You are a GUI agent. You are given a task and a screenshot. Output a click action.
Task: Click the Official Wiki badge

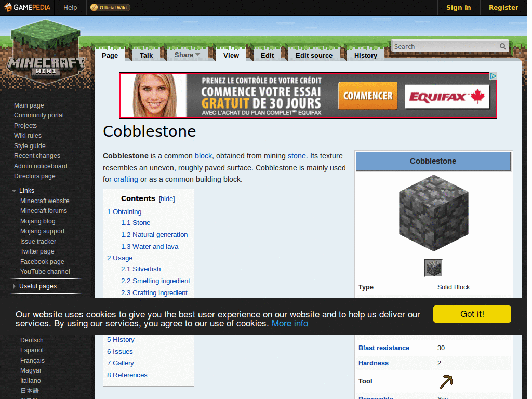(110, 7)
